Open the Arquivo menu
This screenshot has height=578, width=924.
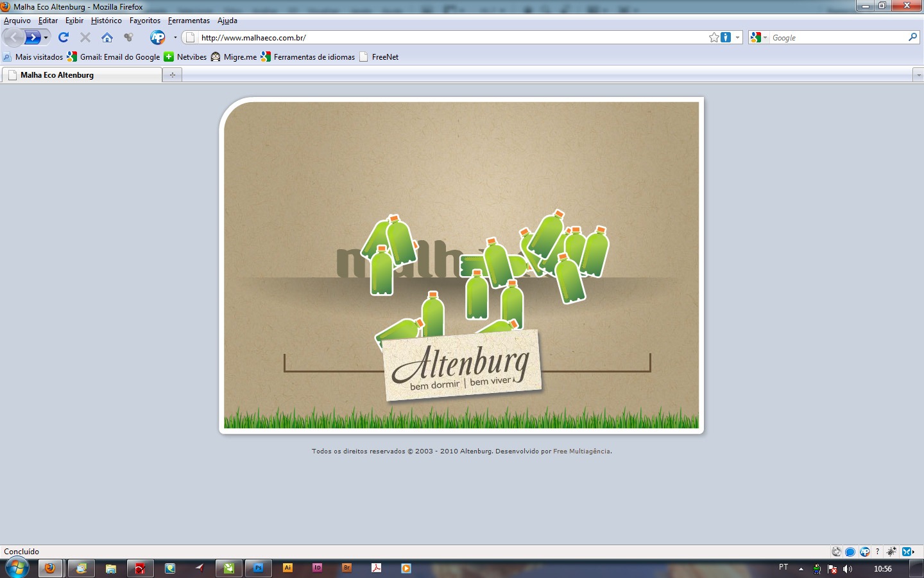pyautogui.click(x=17, y=21)
